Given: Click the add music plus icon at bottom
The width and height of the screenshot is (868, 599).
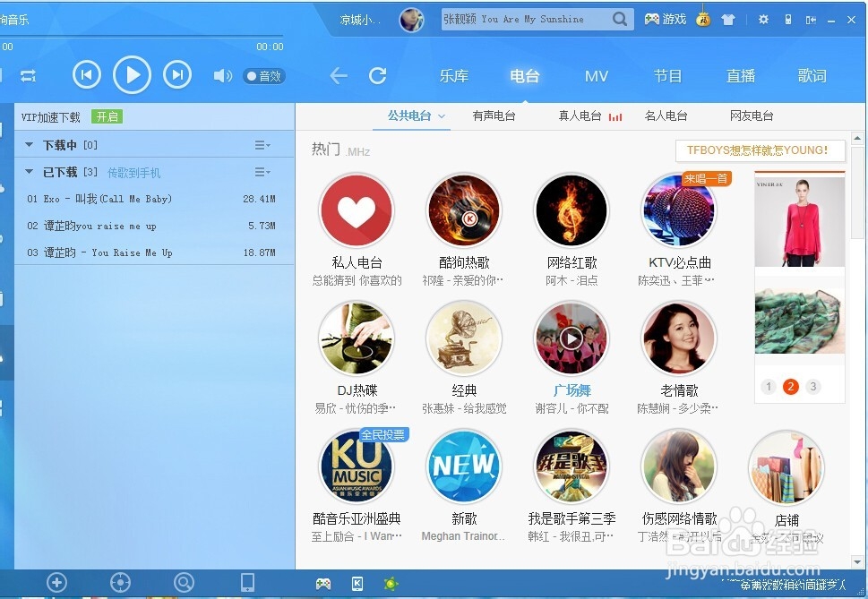Looking at the screenshot, I should [56, 582].
